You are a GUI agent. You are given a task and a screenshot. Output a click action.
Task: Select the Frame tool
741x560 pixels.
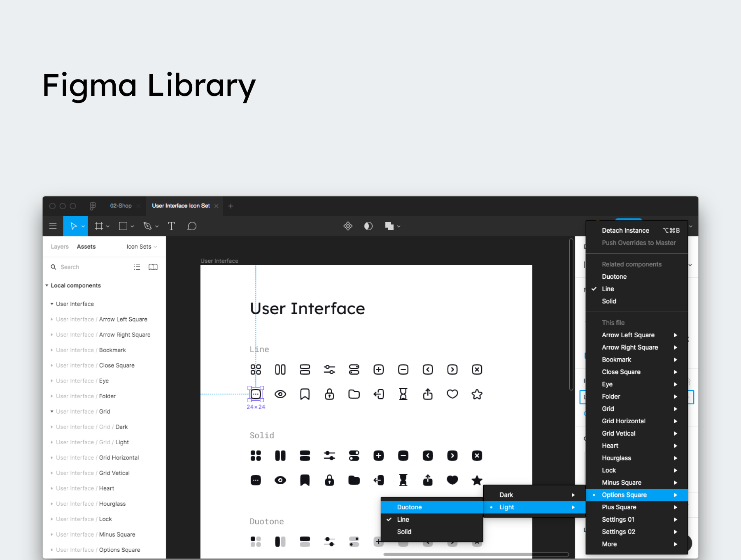click(99, 226)
